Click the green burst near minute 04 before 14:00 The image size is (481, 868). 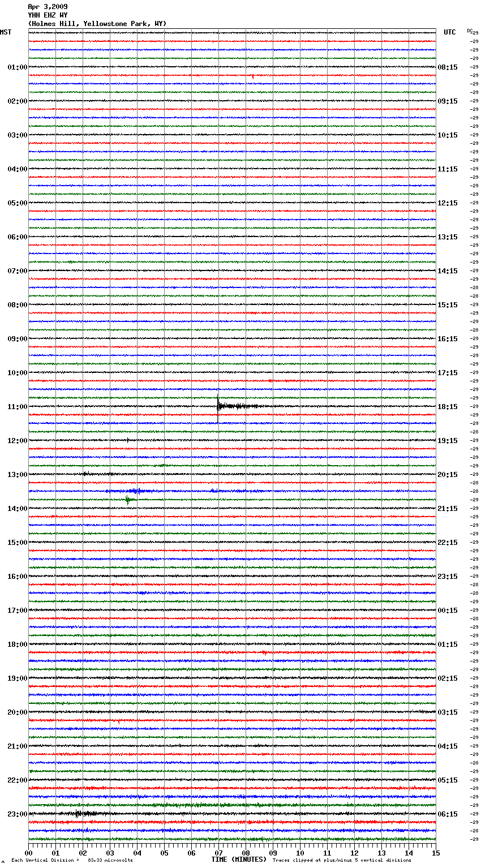point(128,500)
